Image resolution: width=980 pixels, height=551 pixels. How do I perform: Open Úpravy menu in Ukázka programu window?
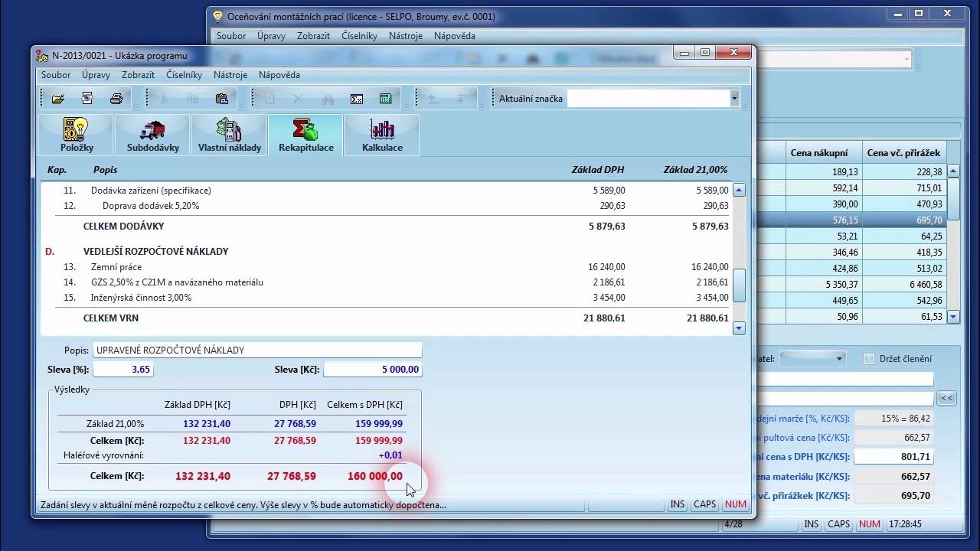96,75
